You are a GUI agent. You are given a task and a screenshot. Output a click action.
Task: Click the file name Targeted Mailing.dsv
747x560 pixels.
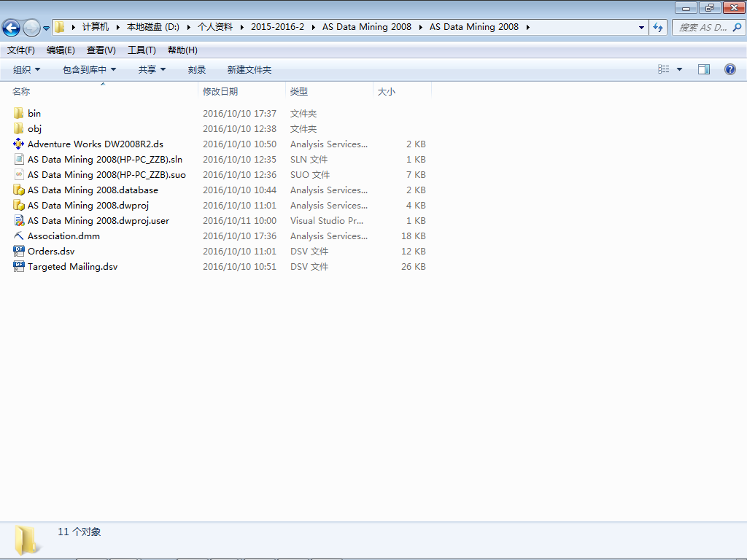point(72,266)
